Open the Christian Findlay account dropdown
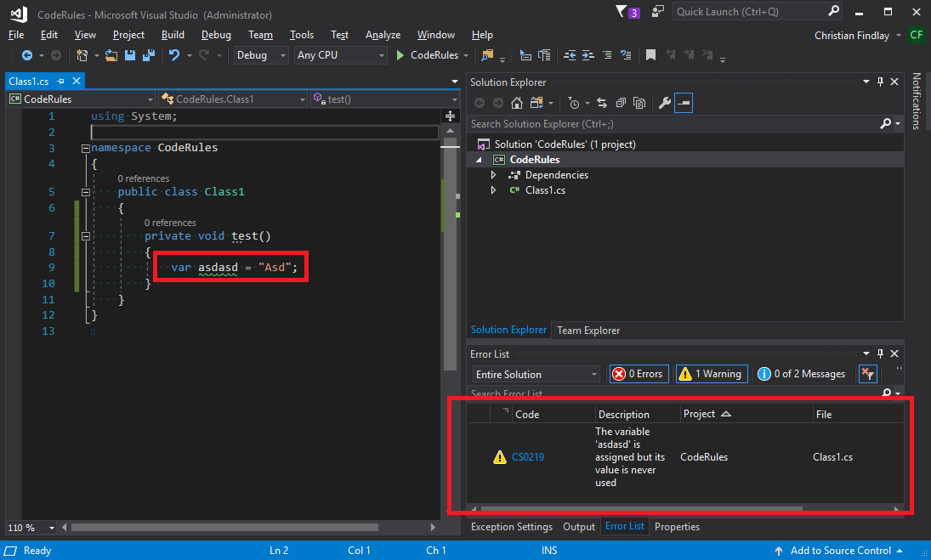Screen dimensions: 931x560 (857, 36)
